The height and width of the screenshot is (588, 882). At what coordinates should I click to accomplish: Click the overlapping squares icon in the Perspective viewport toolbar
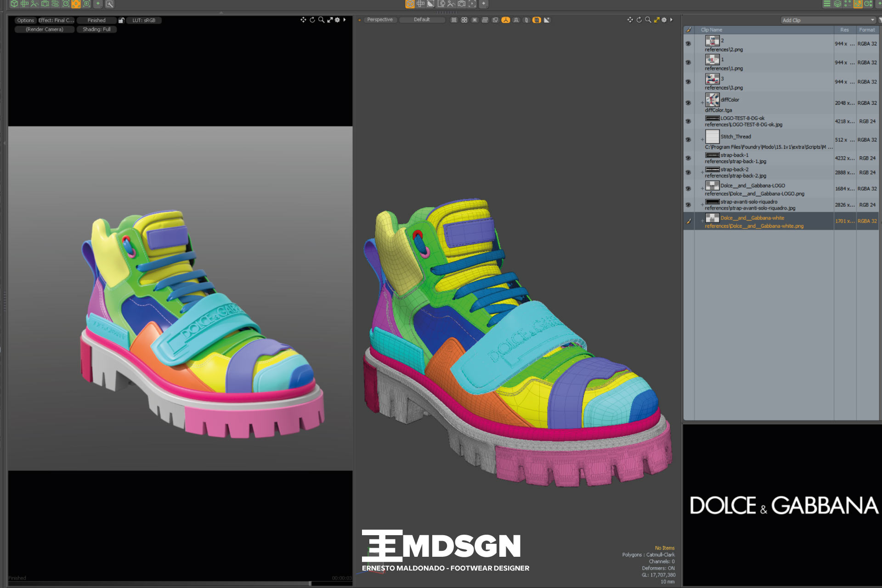pos(495,20)
